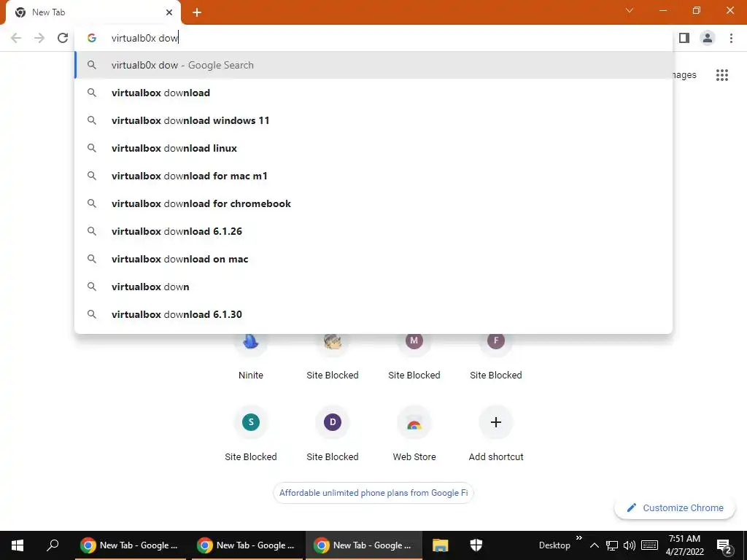Reload the page with the refresh icon
Image resolution: width=747 pixels, height=560 pixels.
tap(63, 38)
